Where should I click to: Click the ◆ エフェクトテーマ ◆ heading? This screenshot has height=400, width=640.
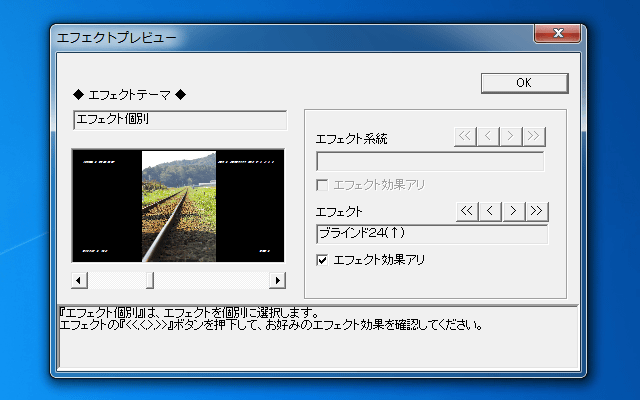pos(129,95)
